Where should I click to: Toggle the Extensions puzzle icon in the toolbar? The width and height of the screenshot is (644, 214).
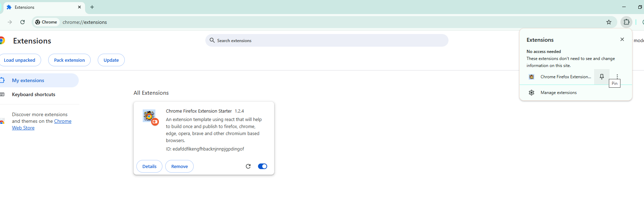pyautogui.click(x=626, y=22)
